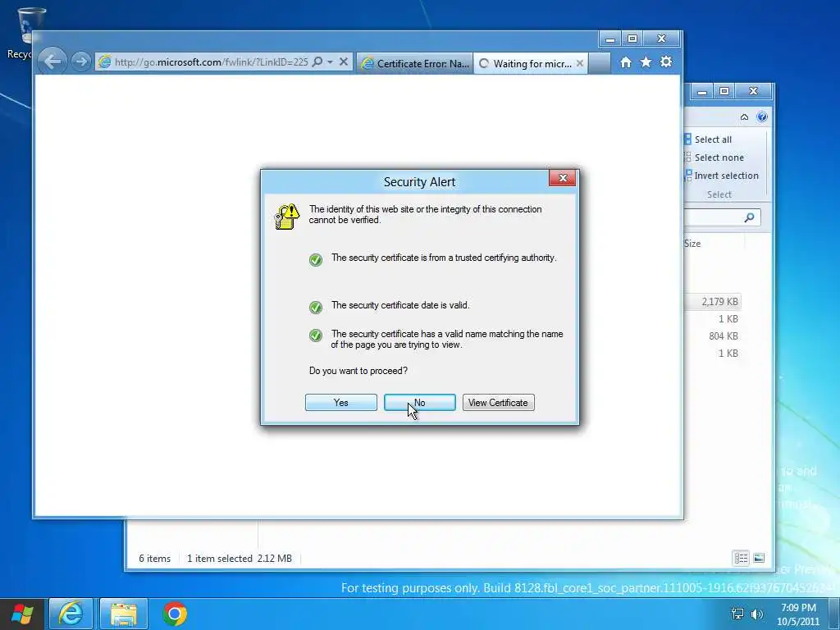
Task: Click the warning lock icon in the Security Alert dialog
Action: pos(287,217)
